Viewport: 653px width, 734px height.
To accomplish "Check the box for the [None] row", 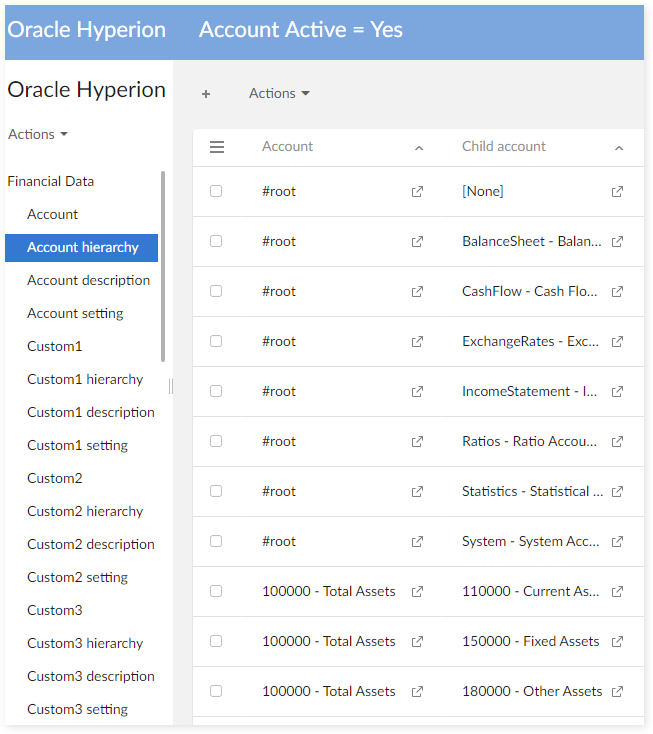I will (x=216, y=191).
